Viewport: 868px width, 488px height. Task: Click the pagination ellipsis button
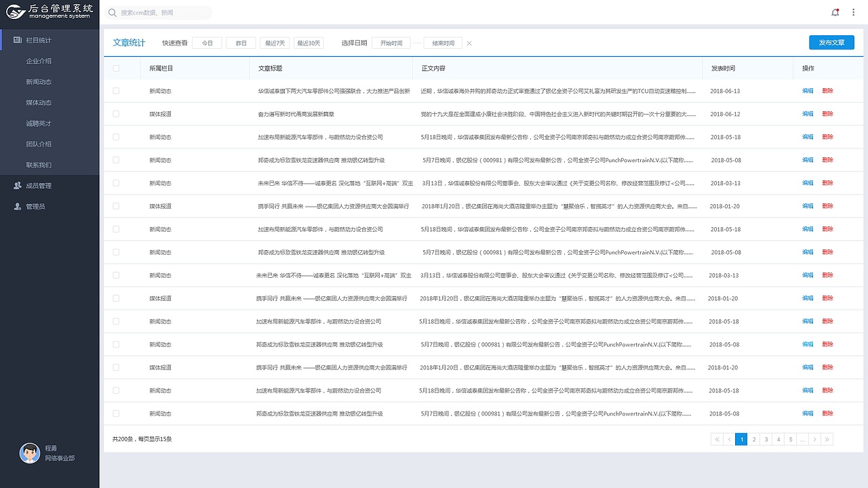pos(803,439)
